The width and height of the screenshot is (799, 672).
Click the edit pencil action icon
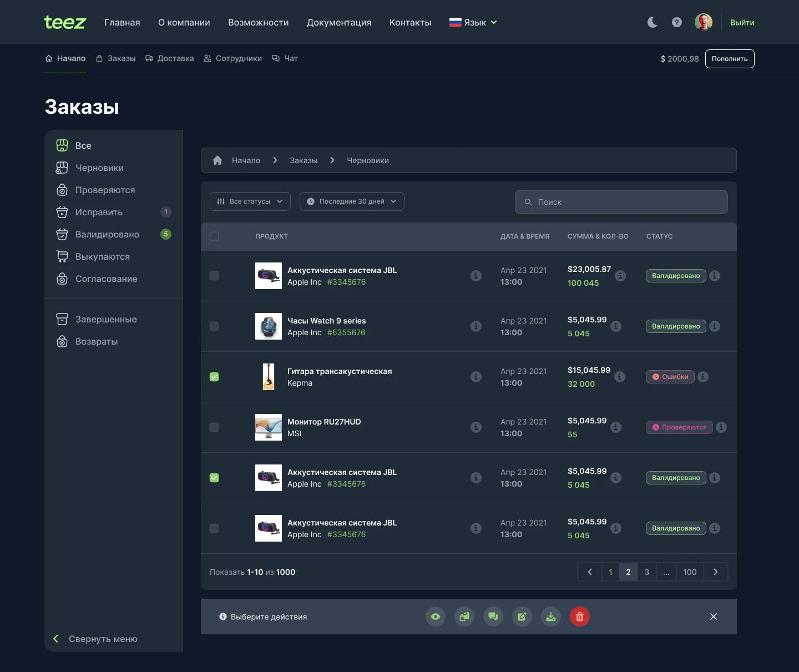point(522,617)
